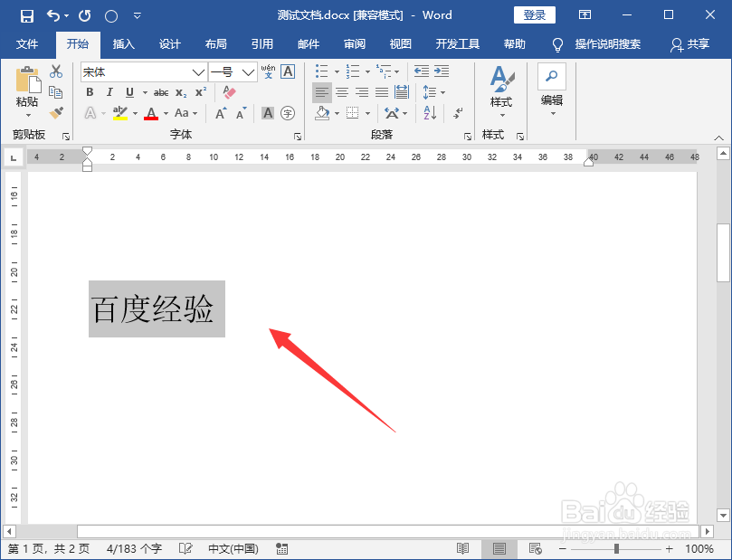Collapse the ribbon with the chevron
This screenshot has height=560, width=732.
click(719, 138)
